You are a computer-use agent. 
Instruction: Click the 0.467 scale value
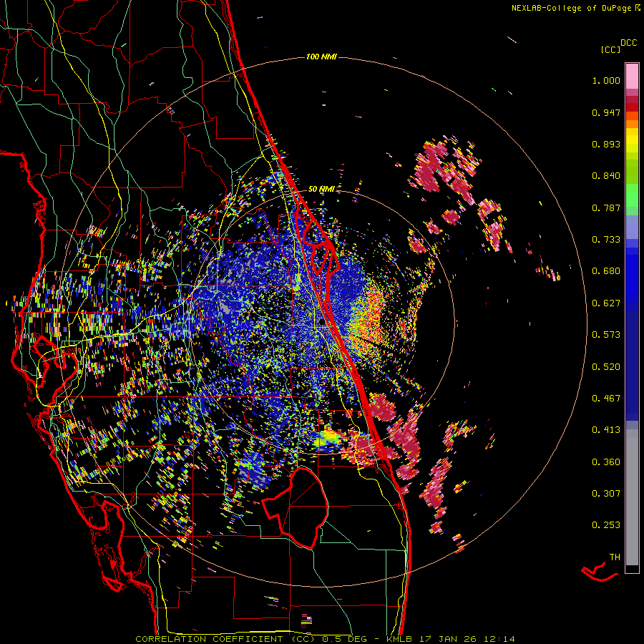pyautogui.click(x=606, y=399)
